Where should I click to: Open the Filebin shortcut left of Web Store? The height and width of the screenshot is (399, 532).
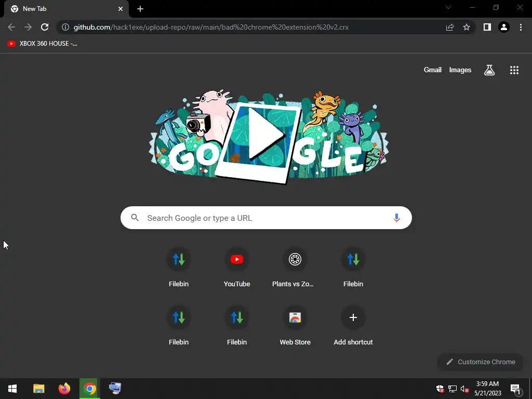[x=237, y=327]
